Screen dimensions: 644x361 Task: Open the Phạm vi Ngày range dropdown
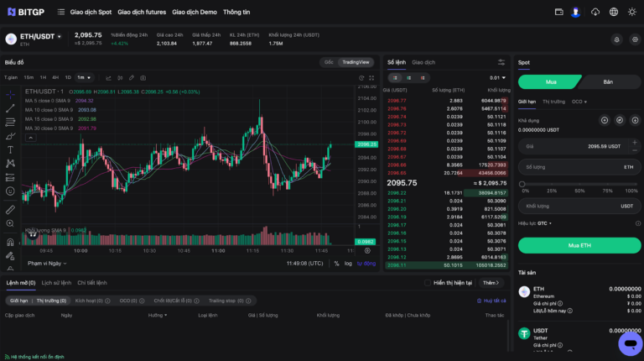tap(47, 264)
